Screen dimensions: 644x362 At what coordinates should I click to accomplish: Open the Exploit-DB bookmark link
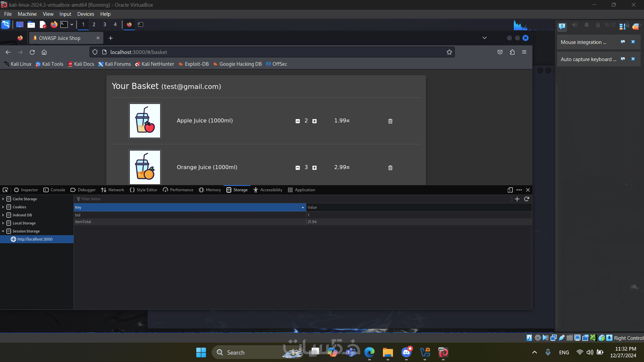(x=193, y=64)
